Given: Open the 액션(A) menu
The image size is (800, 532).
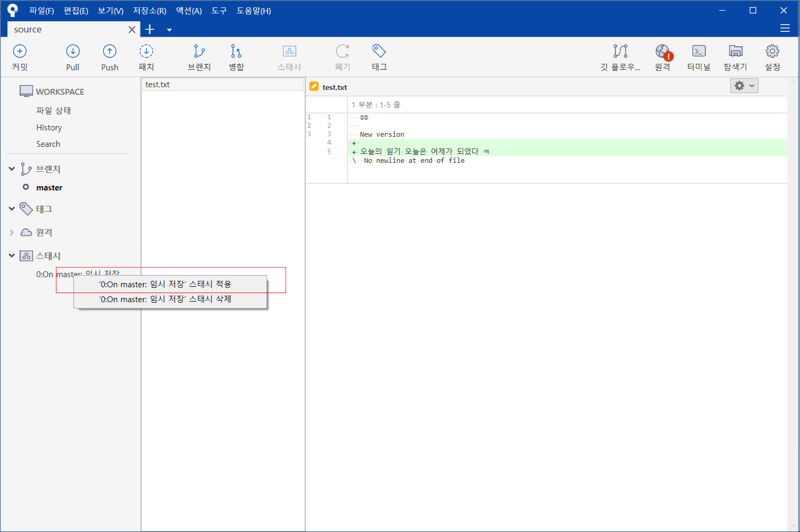Looking at the screenshot, I should point(189,11).
